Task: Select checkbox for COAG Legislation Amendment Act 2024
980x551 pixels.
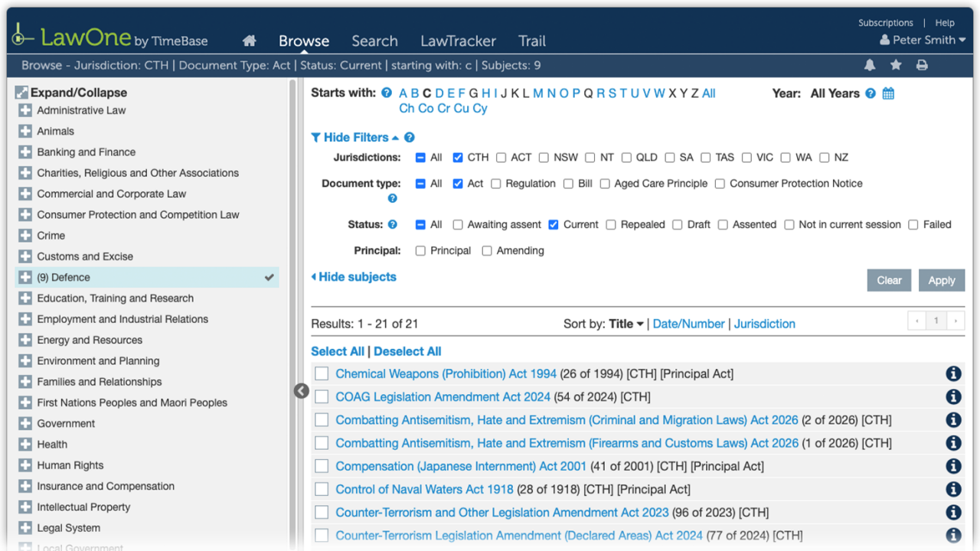Action: pos(322,396)
